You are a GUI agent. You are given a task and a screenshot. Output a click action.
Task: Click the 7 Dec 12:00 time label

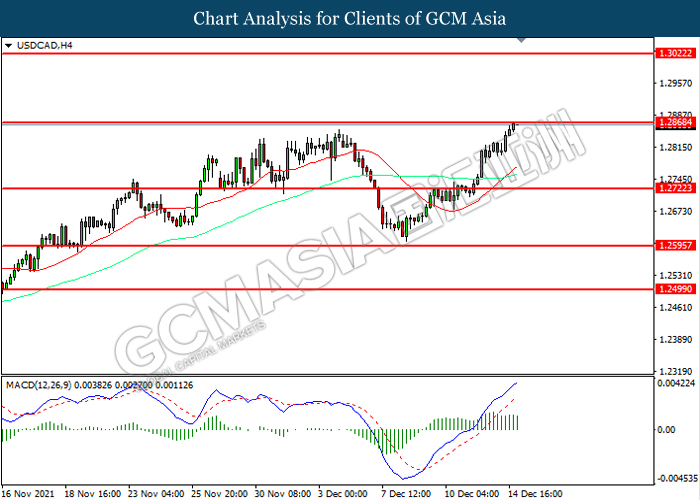(406, 494)
